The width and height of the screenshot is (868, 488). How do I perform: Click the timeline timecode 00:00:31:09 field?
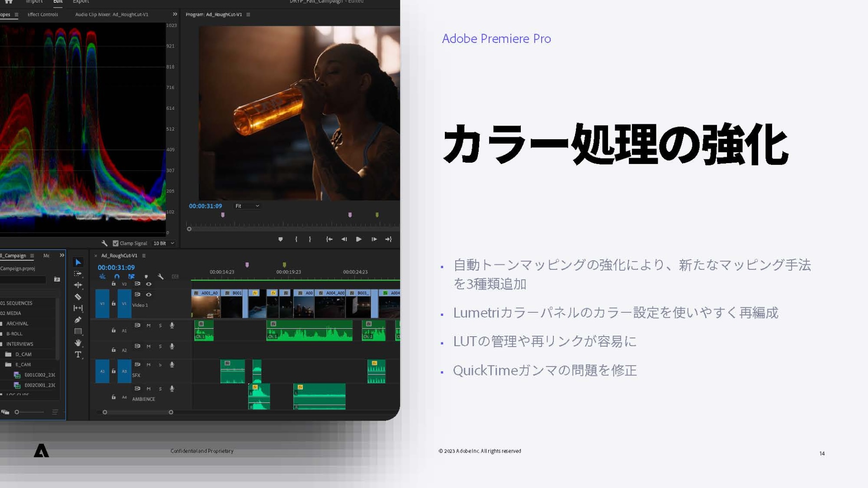pos(116,267)
